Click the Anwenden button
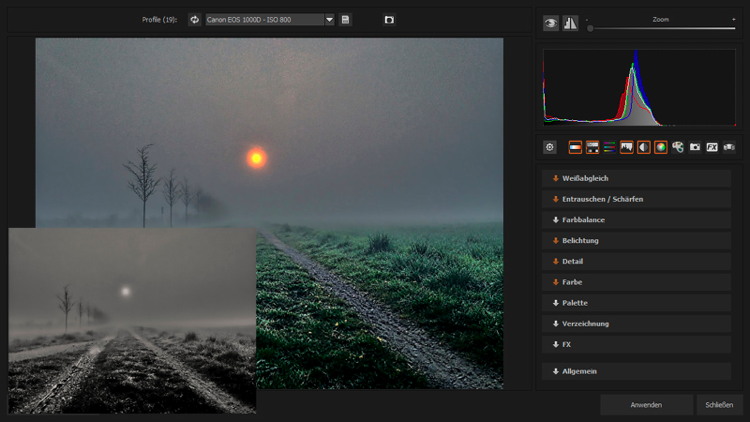 tap(646, 405)
